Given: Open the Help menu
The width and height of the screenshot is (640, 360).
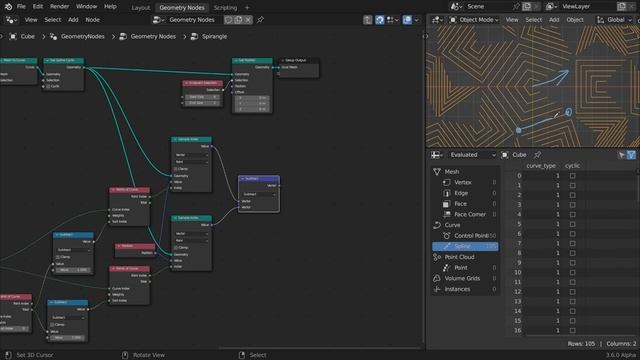Looking at the screenshot, I should coord(110,7).
